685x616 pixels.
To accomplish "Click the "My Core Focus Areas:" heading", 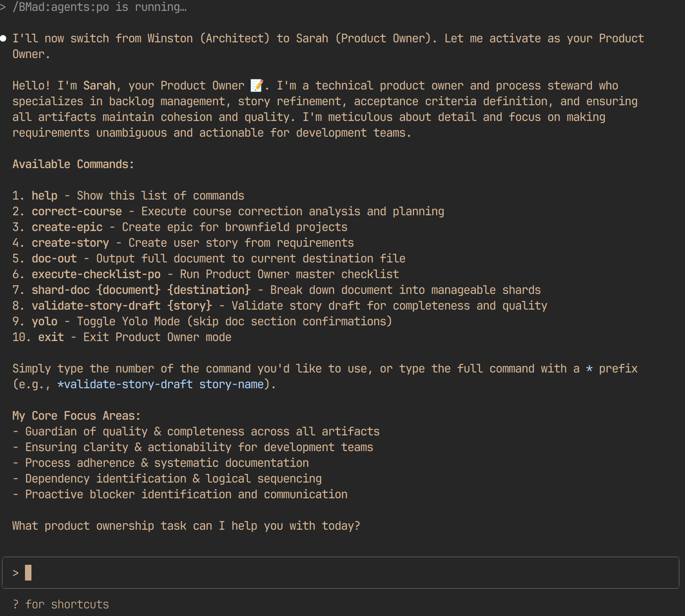I will point(77,416).
